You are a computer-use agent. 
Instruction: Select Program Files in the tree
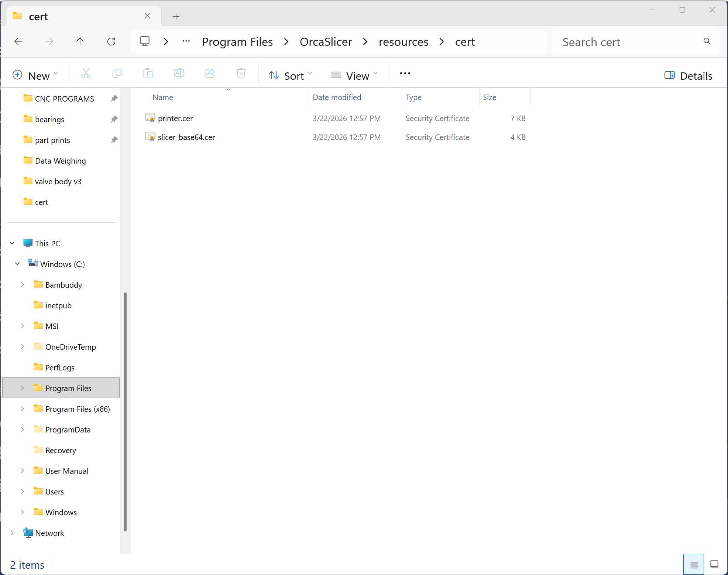[x=61, y=388]
